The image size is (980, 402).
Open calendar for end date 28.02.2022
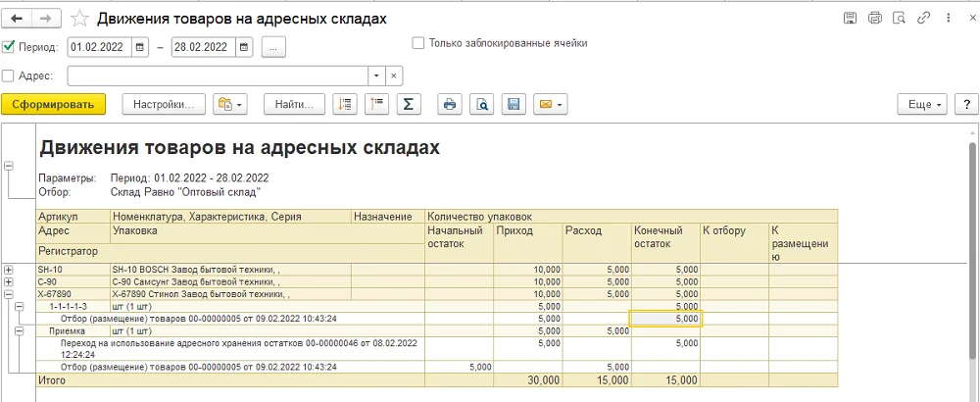tap(244, 47)
